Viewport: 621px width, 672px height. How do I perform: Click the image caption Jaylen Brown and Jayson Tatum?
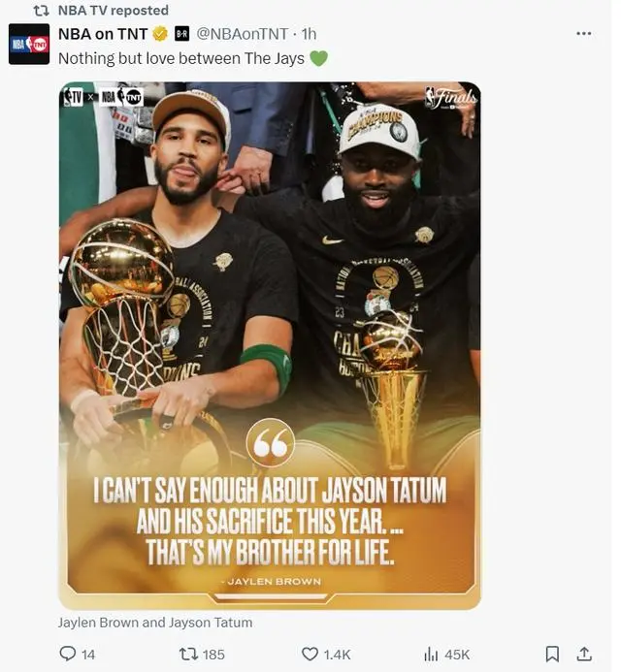155,623
